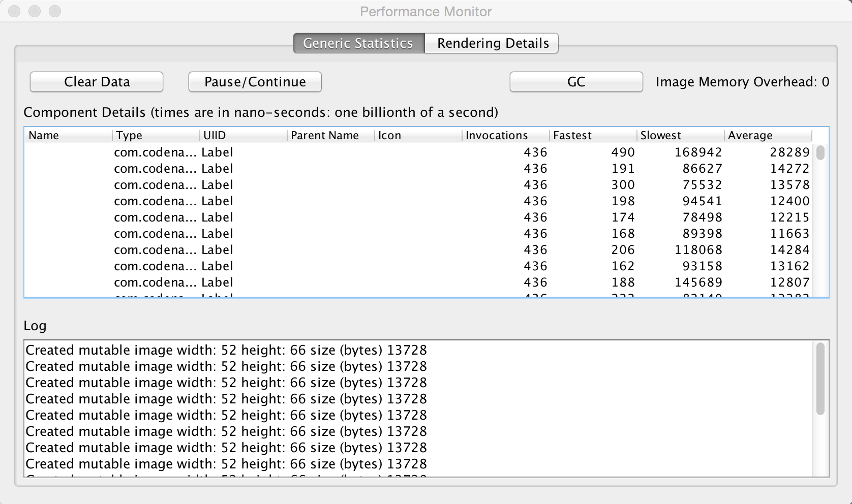This screenshot has height=504, width=852.
Task: Trigger garbage collection with the GC button
Action: tap(575, 81)
